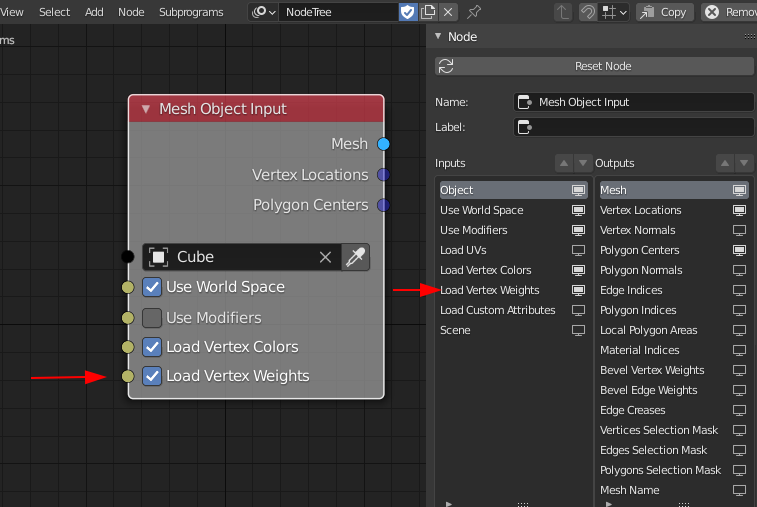Edit the node Name field

[x=633, y=102]
